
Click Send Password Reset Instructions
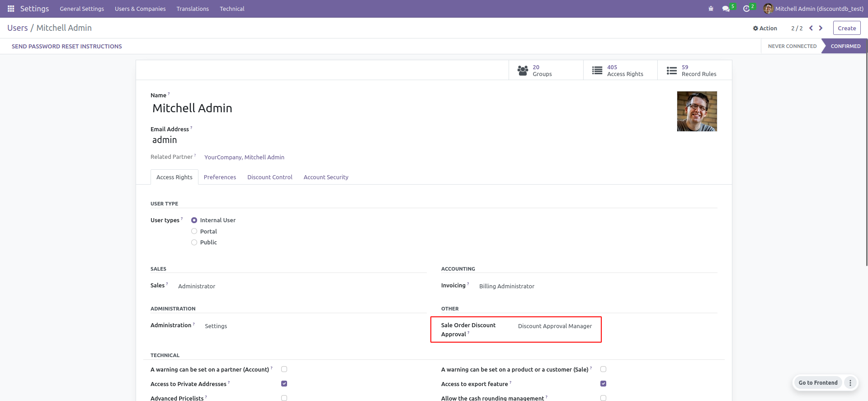[x=67, y=46]
